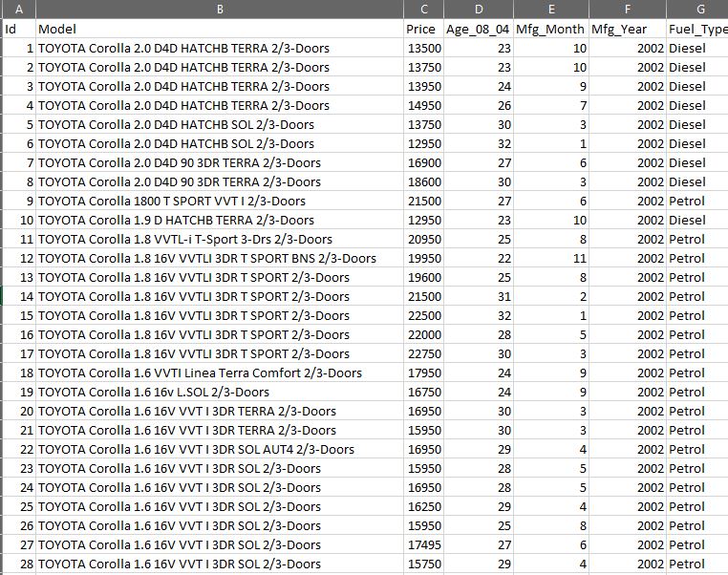Select the 'Age_08_04' header cell
Screen dimensions: 728x575
tap(478, 29)
